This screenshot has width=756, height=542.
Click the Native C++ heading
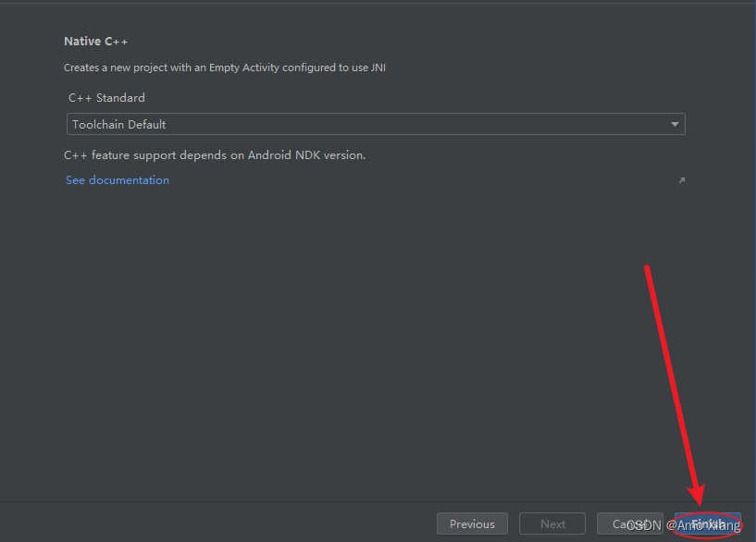click(x=96, y=42)
